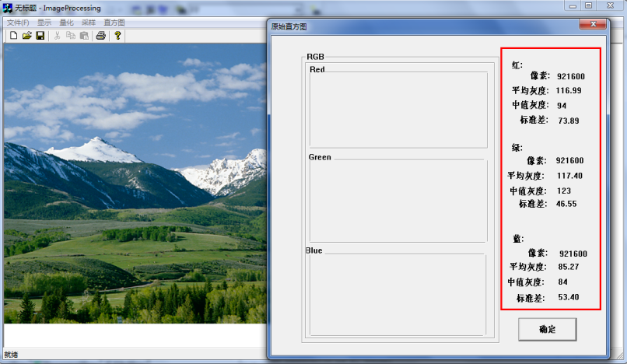Click the green median gray value 123

coord(564,191)
